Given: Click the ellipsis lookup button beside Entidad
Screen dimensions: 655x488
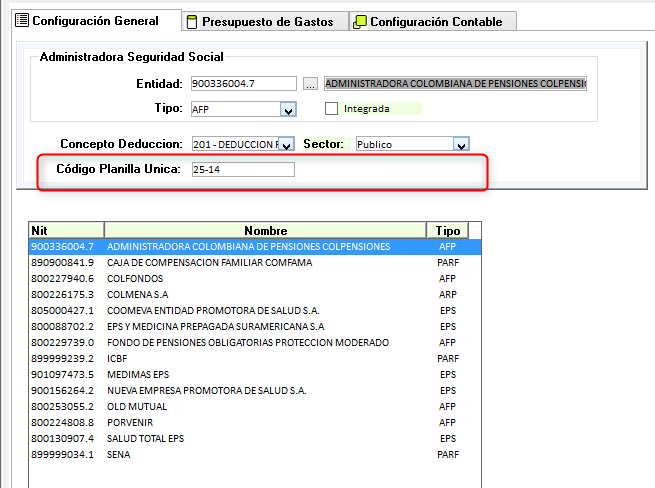Looking at the screenshot, I should (x=311, y=84).
